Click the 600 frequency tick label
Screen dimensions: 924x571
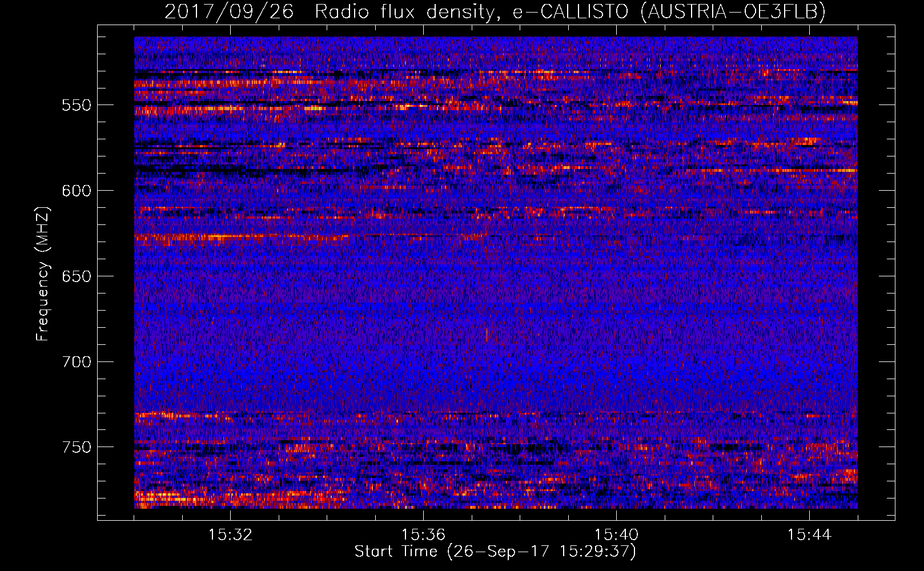(77, 191)
